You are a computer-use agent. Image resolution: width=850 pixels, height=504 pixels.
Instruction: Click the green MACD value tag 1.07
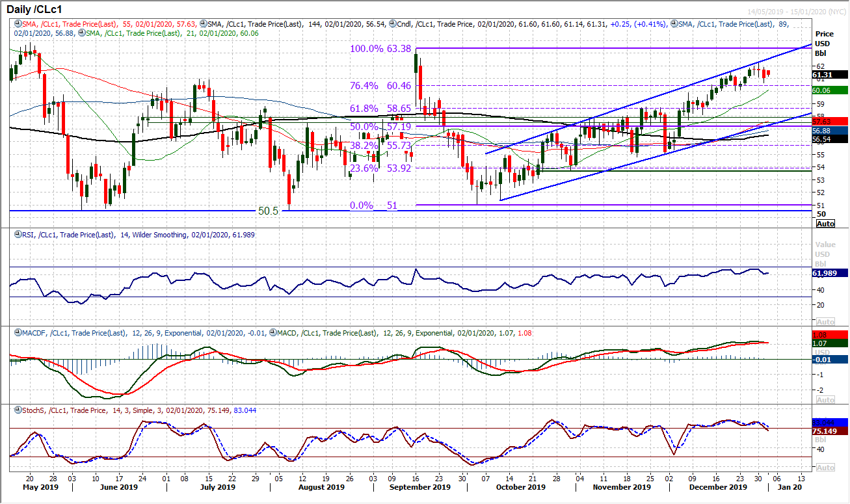pos(830,343)
